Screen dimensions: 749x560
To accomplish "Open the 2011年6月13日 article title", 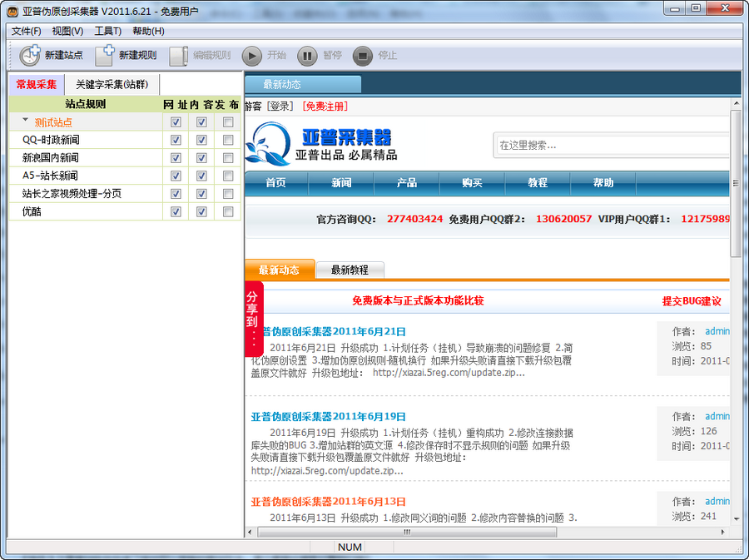I will [329, 501].
